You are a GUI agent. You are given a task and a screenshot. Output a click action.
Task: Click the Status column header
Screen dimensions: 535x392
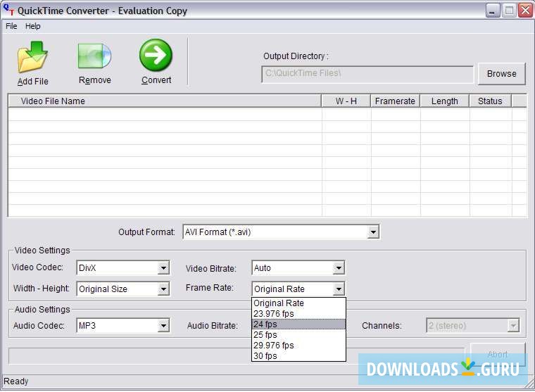point(490,101)
